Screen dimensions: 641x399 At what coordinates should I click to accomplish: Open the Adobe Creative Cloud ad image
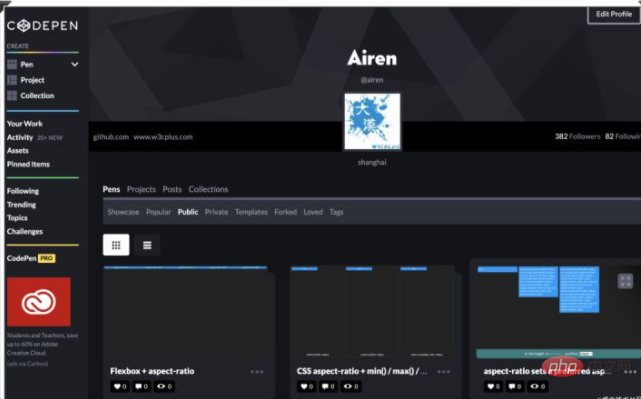click(x=39, y=302)
